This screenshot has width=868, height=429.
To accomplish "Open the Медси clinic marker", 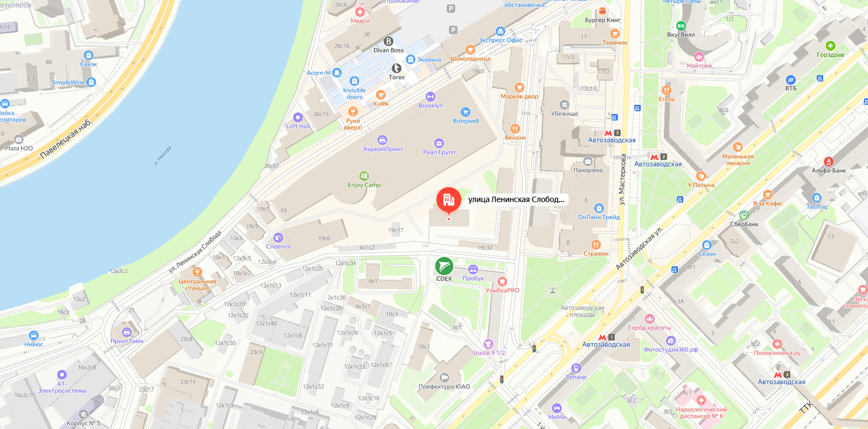I will click(x=360, y=12).
